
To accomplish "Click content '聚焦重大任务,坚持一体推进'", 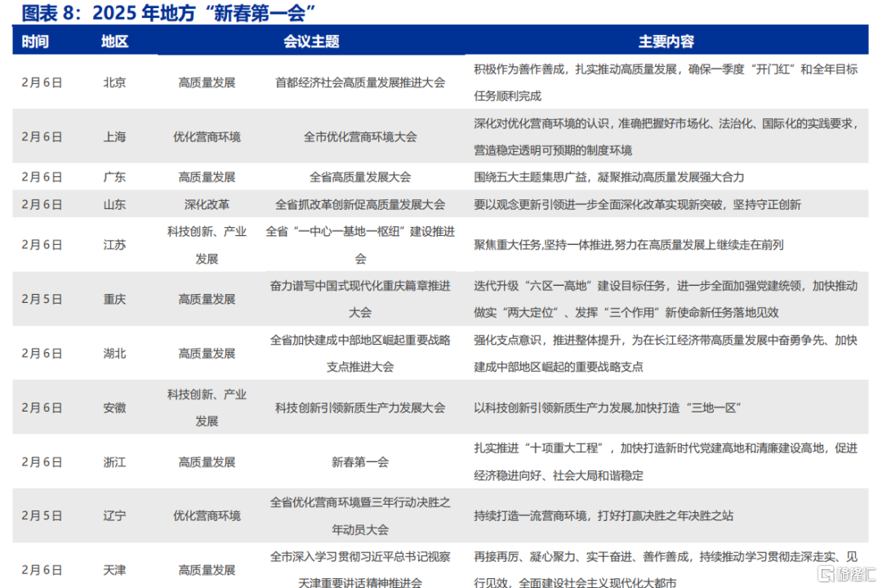I will point(541,245).
